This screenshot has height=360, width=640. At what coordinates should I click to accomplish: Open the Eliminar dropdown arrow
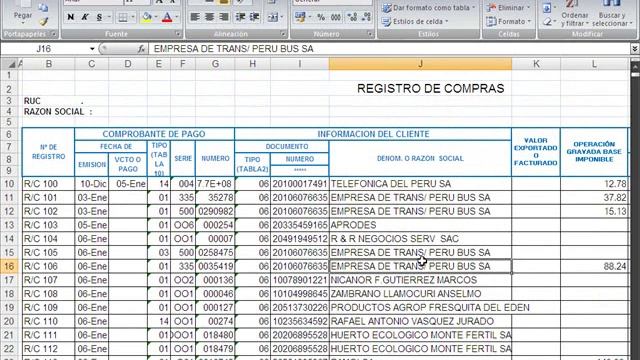point(529,8)
